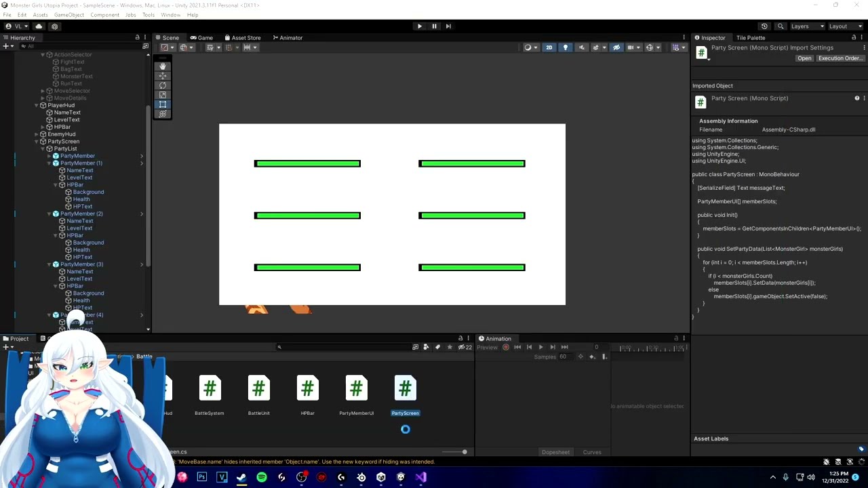This screenshot has width=868, height=488.
Task: Click the Animation play button
Action: pos(540,347)
